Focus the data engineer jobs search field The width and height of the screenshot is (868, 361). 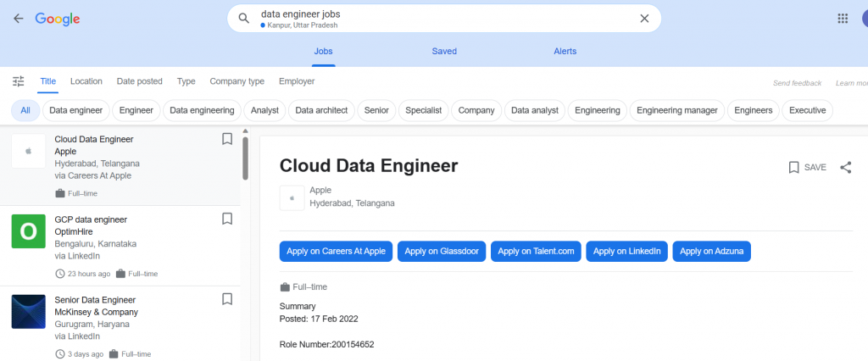point(444,19)
